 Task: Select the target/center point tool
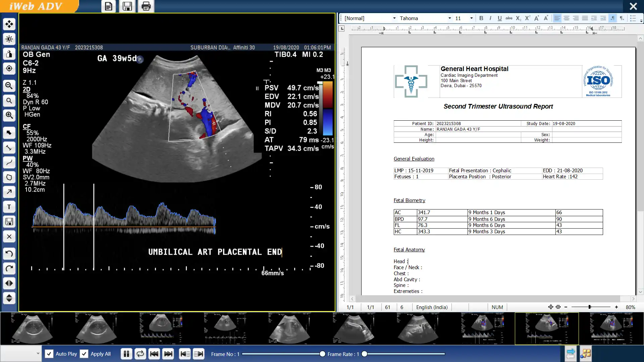[9, 68]
